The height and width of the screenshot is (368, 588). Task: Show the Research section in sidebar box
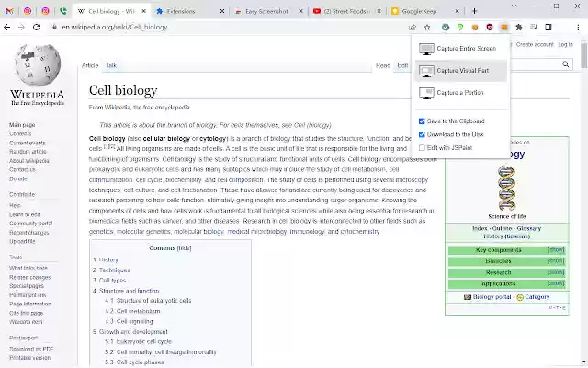[556, 272]
